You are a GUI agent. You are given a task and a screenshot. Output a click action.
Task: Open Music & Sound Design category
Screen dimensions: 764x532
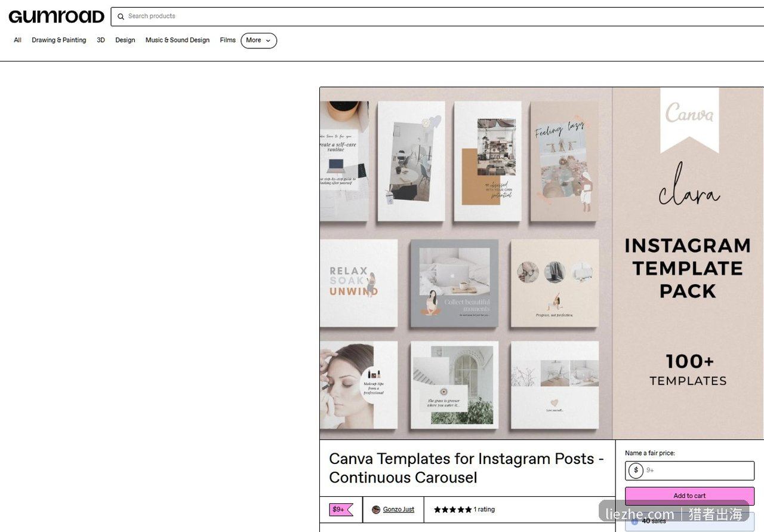click(177, 41)
